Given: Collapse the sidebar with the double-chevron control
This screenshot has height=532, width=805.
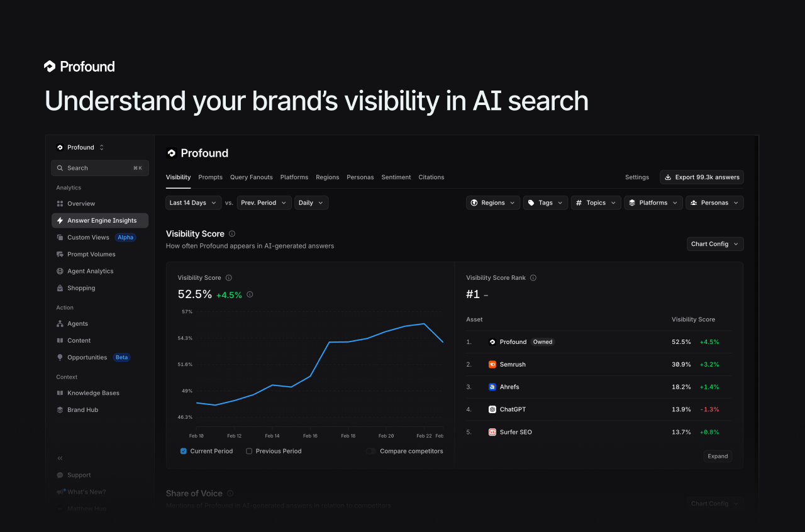Looking at the screenshot, I should pyautogui.click(x=60, y=458).
